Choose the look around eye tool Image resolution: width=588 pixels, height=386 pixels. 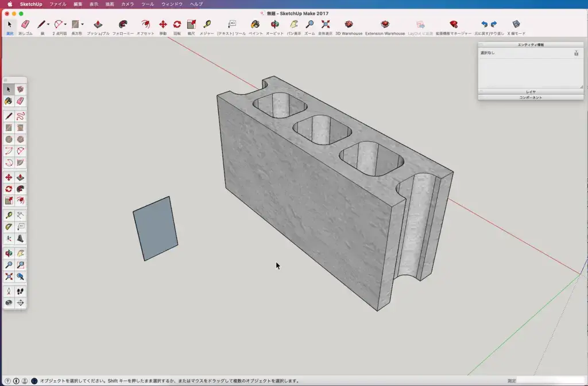pyautogui.click(x=9, y=302)
